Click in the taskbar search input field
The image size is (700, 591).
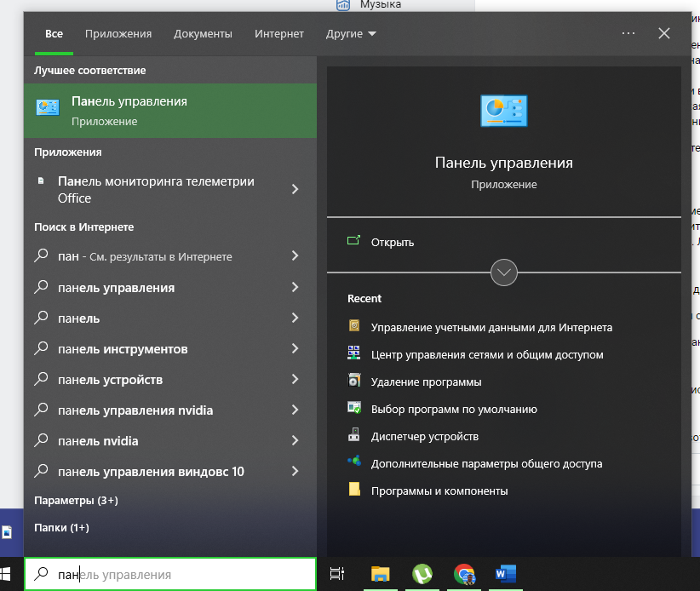(x=170, y=574)
